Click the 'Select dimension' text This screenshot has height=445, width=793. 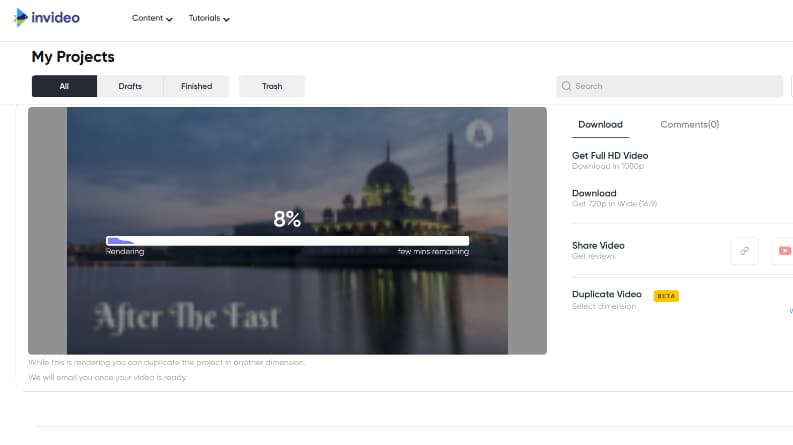click(x=604, y=306)
